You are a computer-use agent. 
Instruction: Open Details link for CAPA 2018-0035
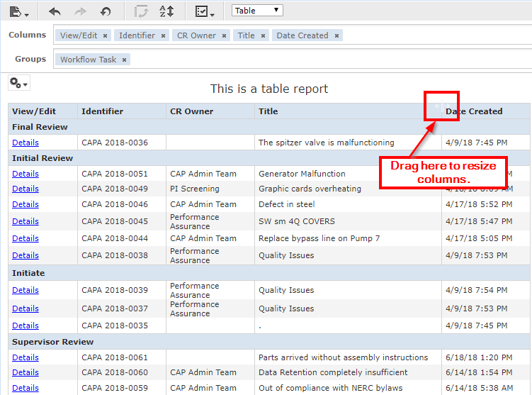(x=26, y=326)
